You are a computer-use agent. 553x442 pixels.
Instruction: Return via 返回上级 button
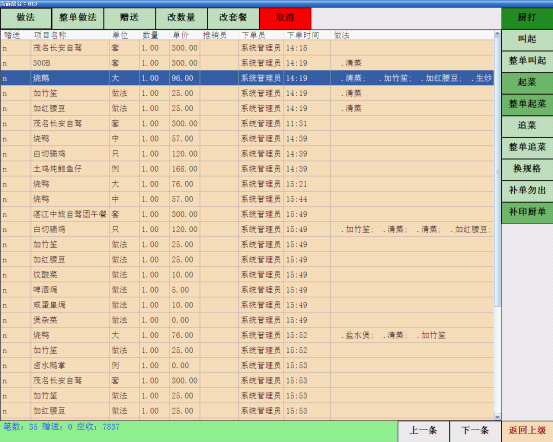tap(527, 431)
